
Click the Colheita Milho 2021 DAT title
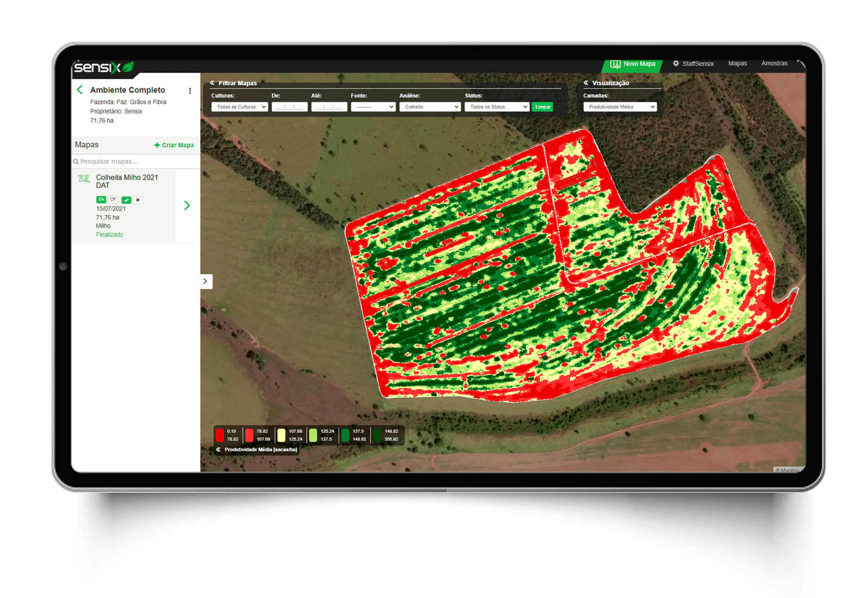(127, 182)
